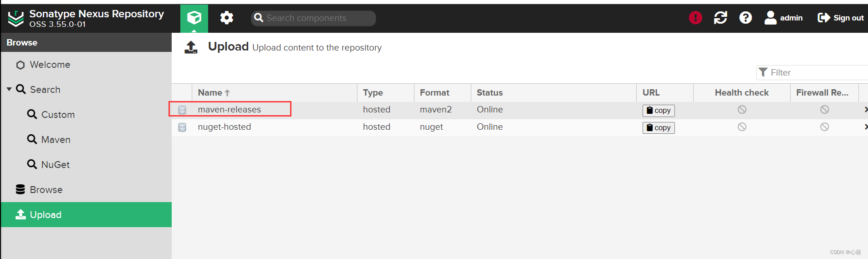Copy the nuget-hosted URL
Screen dimensions: 868x259
point(659,128)
